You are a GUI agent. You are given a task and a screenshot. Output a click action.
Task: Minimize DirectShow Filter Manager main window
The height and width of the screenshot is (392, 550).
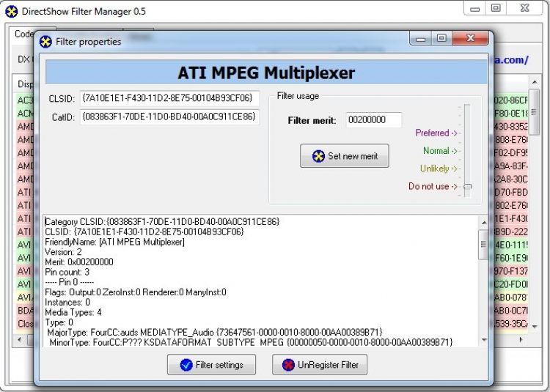pyautogui.click(x=474, y=8)
